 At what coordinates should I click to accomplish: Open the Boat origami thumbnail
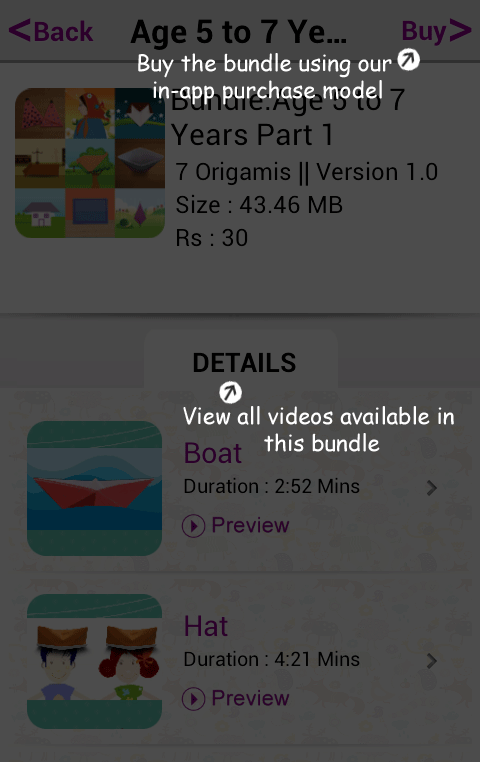point(94,488)
